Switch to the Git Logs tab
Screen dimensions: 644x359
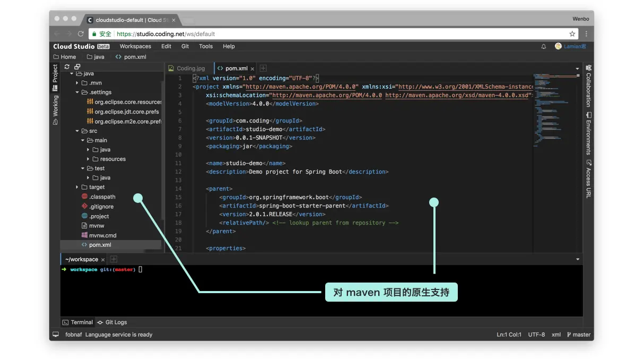pos(112,322)
